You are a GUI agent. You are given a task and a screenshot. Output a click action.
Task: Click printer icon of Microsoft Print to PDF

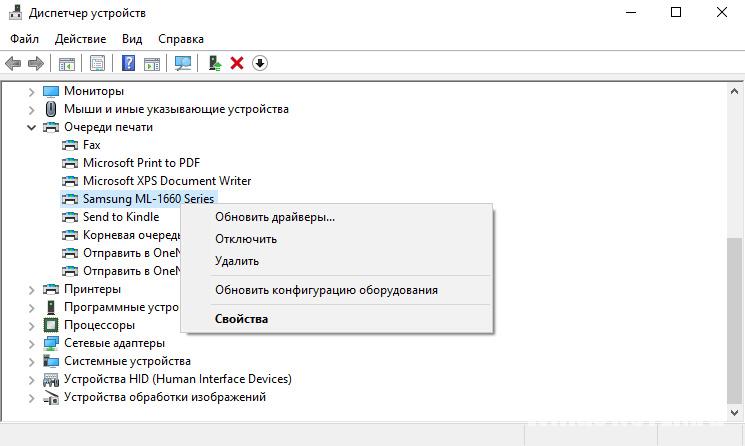[x=70, y=163]
